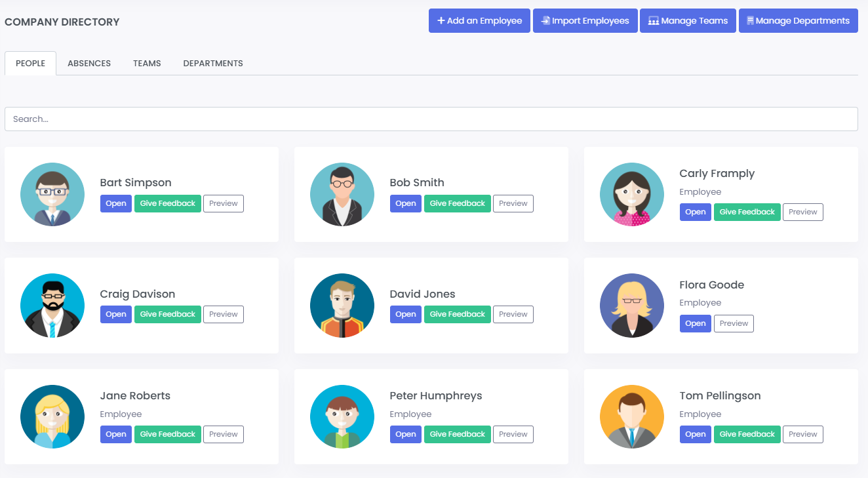The width and height of the screenshot is (868, 478).
Task: Preview Carly Framply's card
Action: point(802,212)
